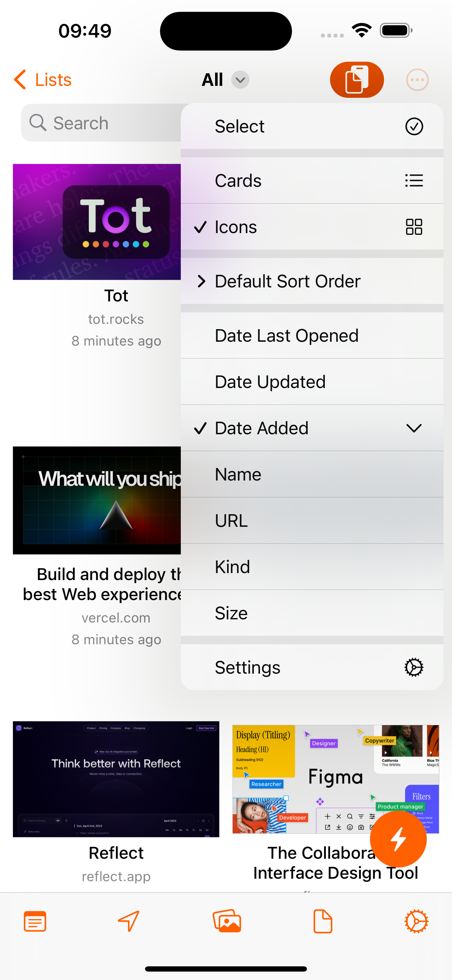
Task: Select Date Added sort option
Action: point(312,428)
